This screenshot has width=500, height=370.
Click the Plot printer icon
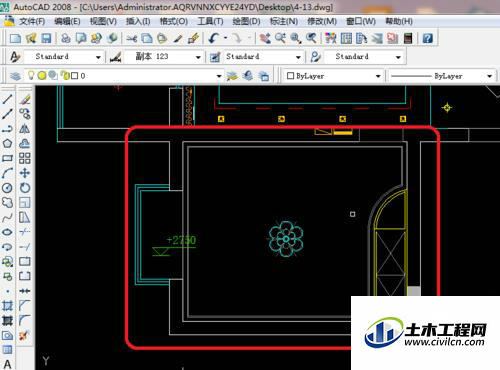(x=65, y=39)
